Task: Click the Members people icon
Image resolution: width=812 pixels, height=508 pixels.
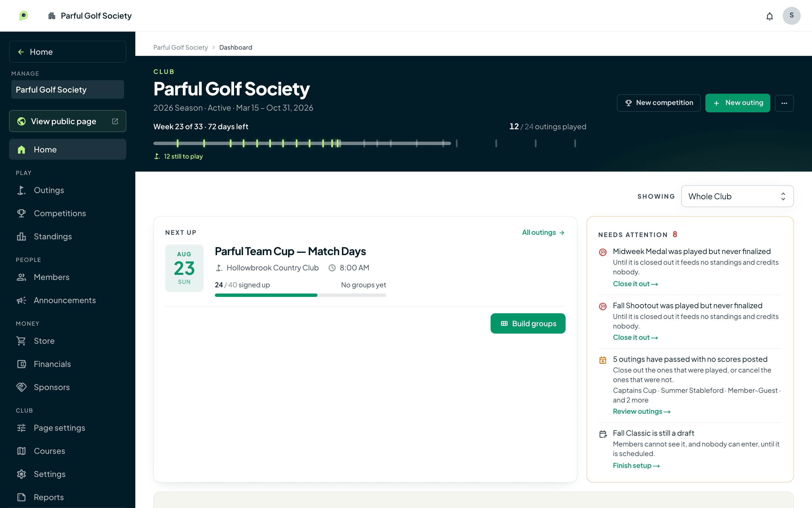Action: pos(21,277)
